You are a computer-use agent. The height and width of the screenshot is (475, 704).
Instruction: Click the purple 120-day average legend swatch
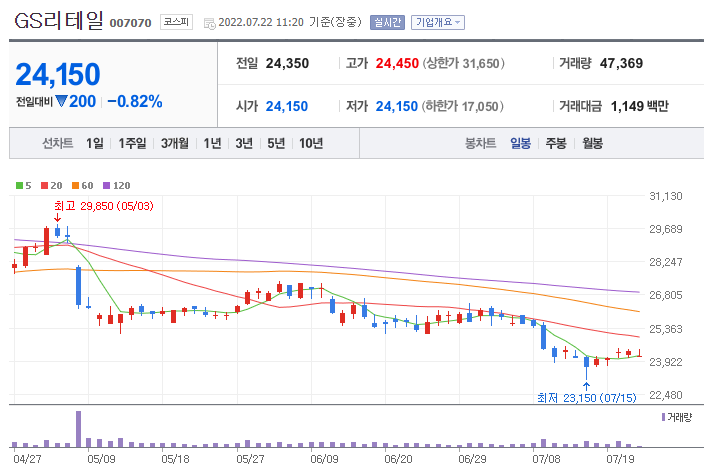pos(106,185)
